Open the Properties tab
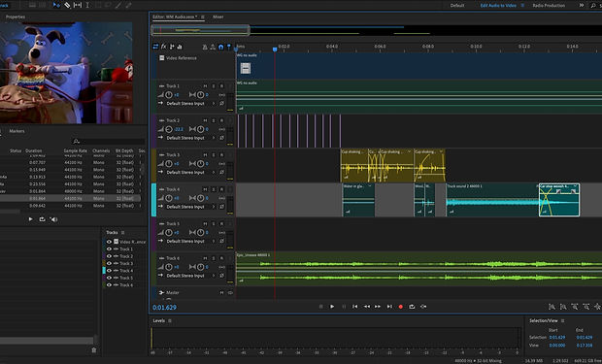Viewport: 602px width, 364px height. point(16,17)
